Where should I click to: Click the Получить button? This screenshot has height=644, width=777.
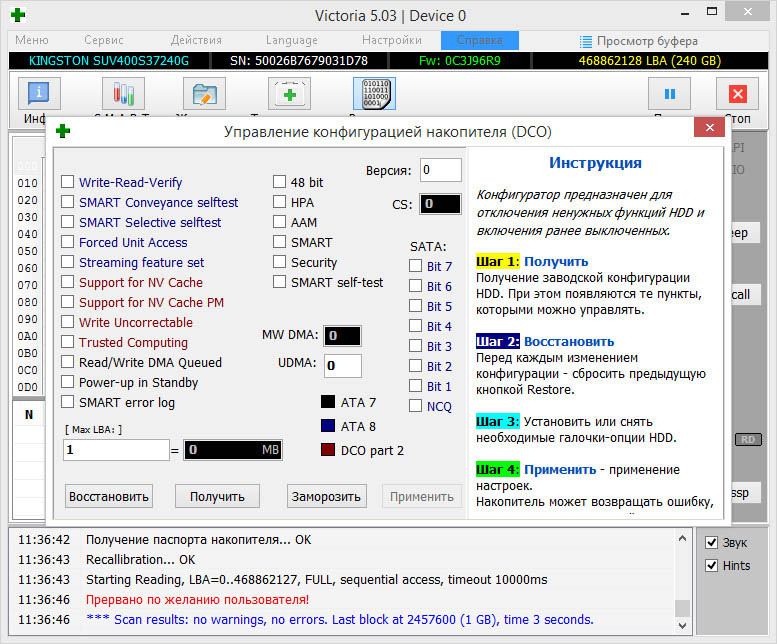[217, 496]
